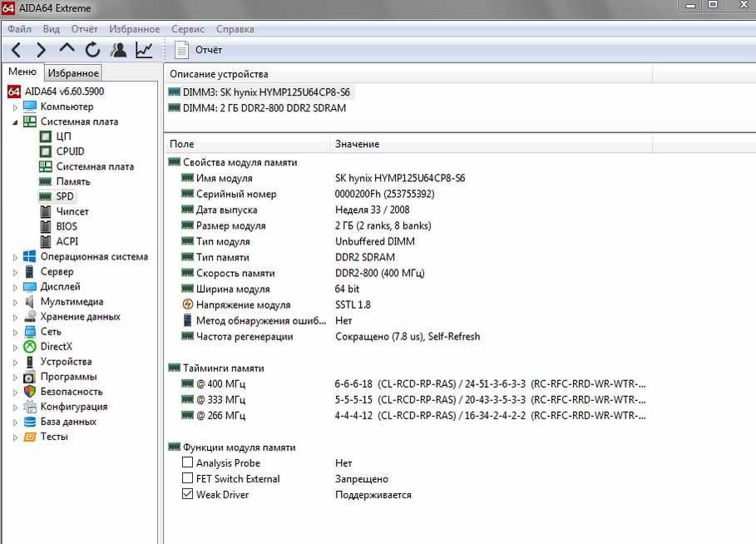This screenshot has width=756, height=544.
Task: Click the Windows icon for Операционная система
Action: tap(30, 256)
